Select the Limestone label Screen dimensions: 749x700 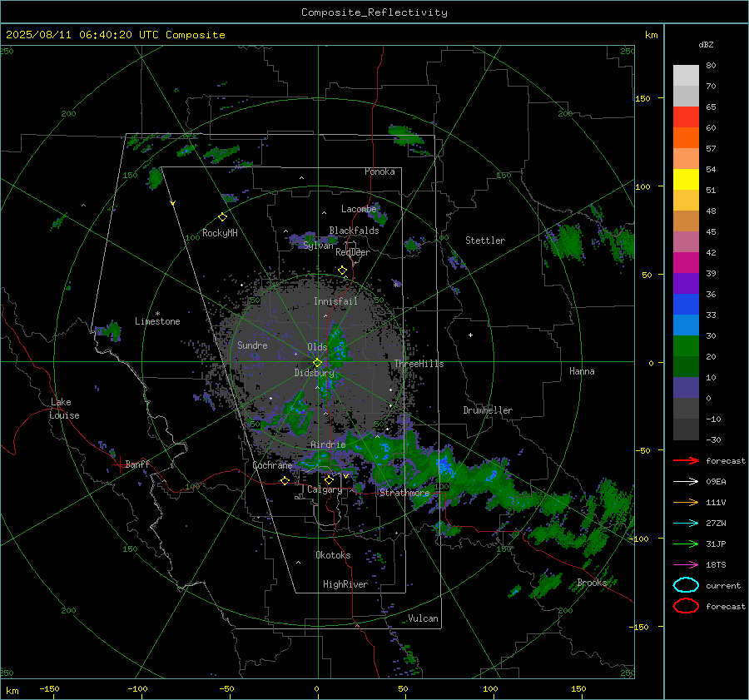tap(157, 321)
